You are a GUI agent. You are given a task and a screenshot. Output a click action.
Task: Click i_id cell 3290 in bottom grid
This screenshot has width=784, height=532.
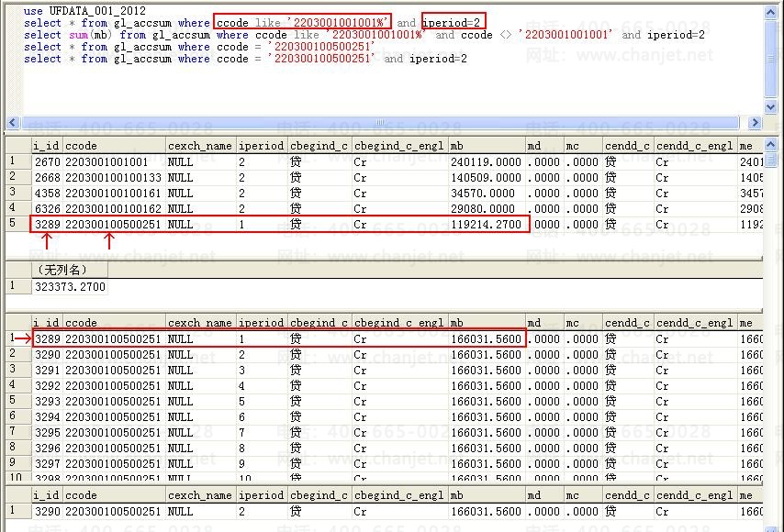point(47,512)
